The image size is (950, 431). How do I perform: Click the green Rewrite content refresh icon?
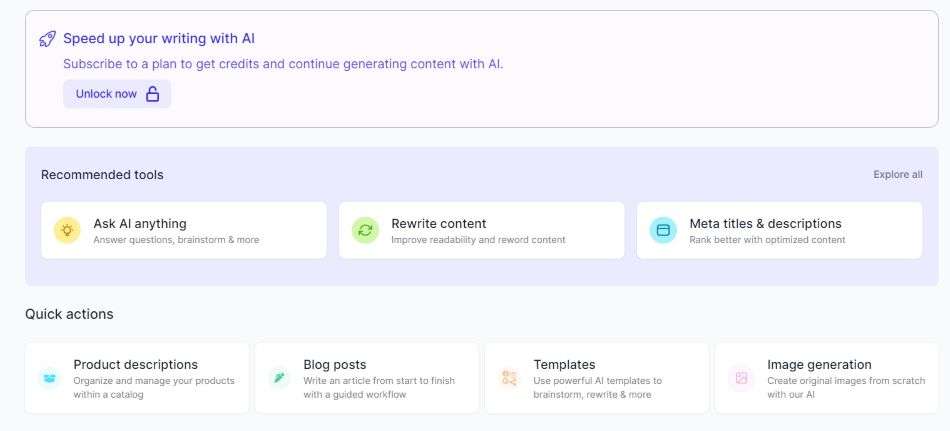[365, 230]
